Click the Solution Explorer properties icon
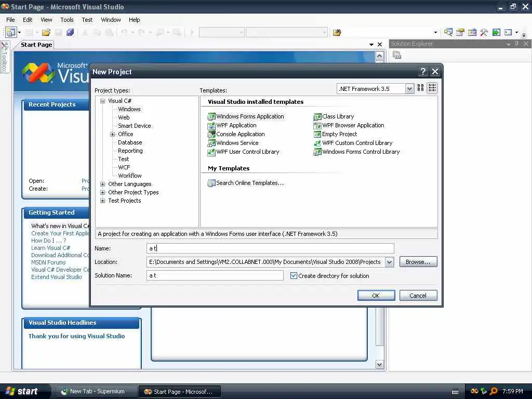Image resolution: width=532 pixels, height=399 pixels. click(397, 55)
